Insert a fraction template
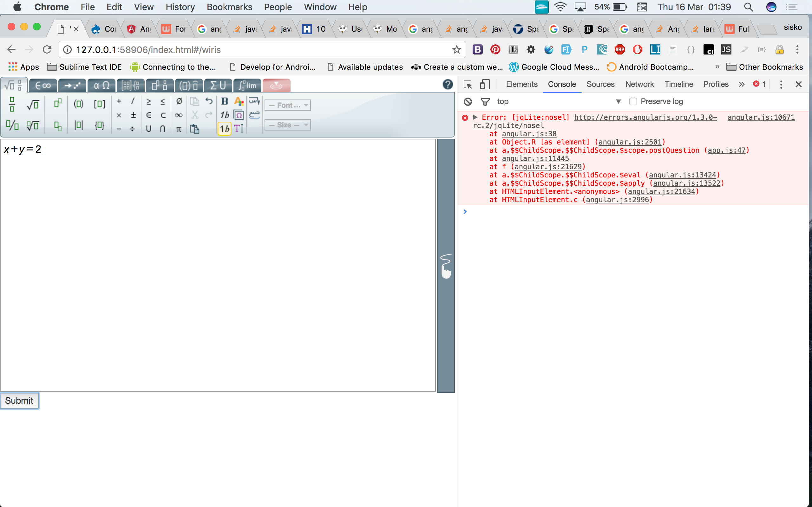Image resolution: width=812 pixels, height=507 pixels. (x=12, y=104)
